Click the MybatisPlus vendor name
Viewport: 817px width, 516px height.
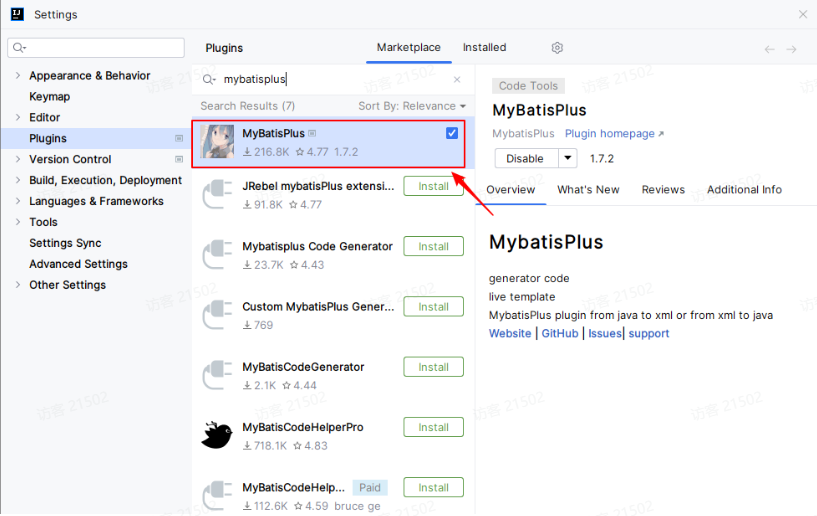(523, 134)
